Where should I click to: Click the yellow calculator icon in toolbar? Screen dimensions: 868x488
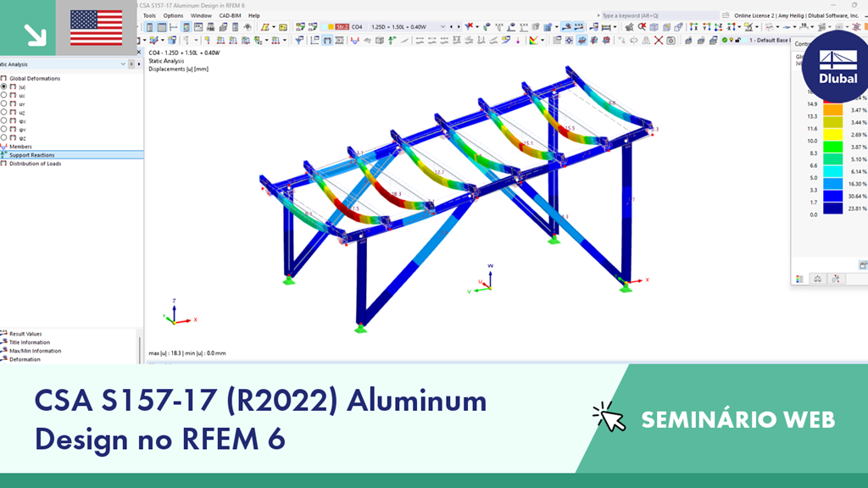(283, 26)
